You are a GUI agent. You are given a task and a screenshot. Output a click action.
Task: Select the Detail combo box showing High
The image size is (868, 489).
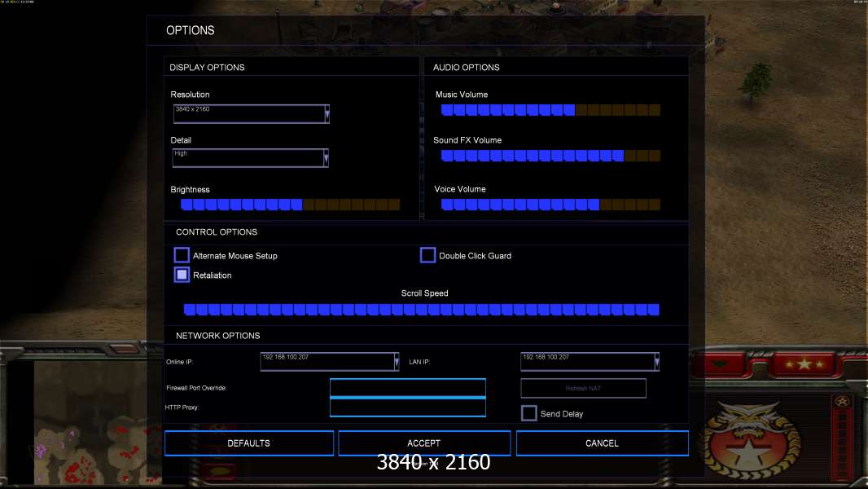tap(250, 158)
